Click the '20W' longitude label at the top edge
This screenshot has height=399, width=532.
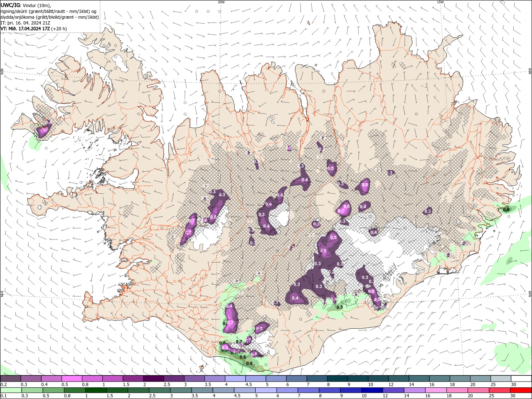coord(221,2)
